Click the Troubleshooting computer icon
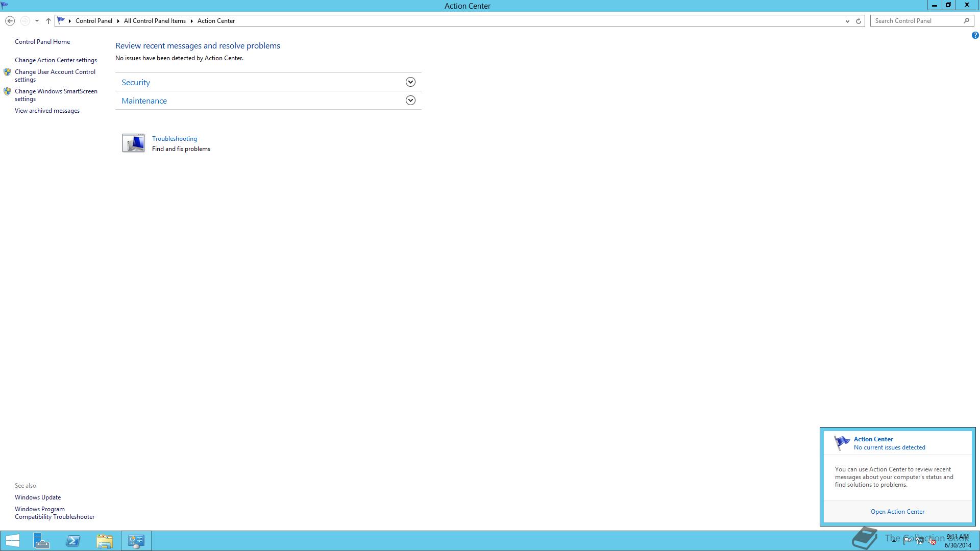The image size is (980, 551). (x=133, y=143)
